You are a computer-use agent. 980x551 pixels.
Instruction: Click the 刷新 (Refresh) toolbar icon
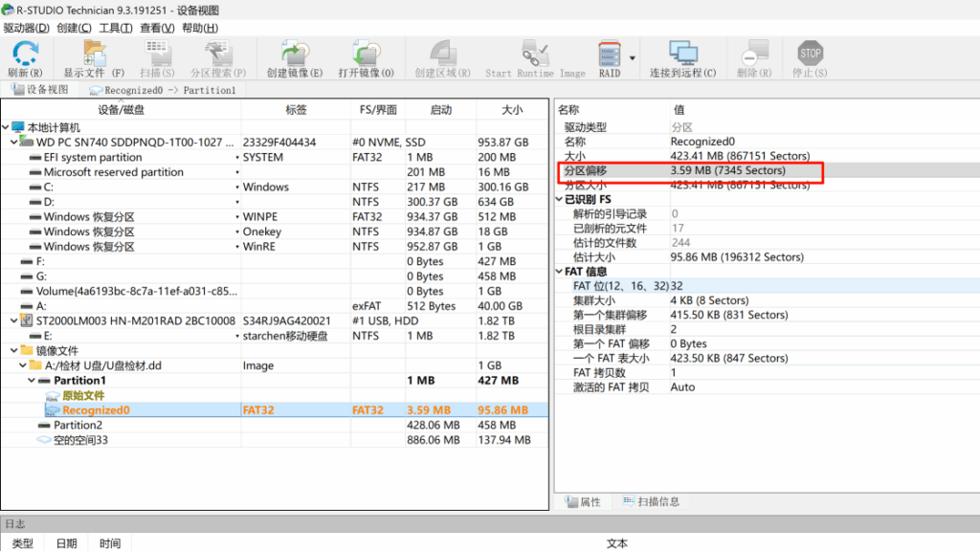tap(25, 57)
